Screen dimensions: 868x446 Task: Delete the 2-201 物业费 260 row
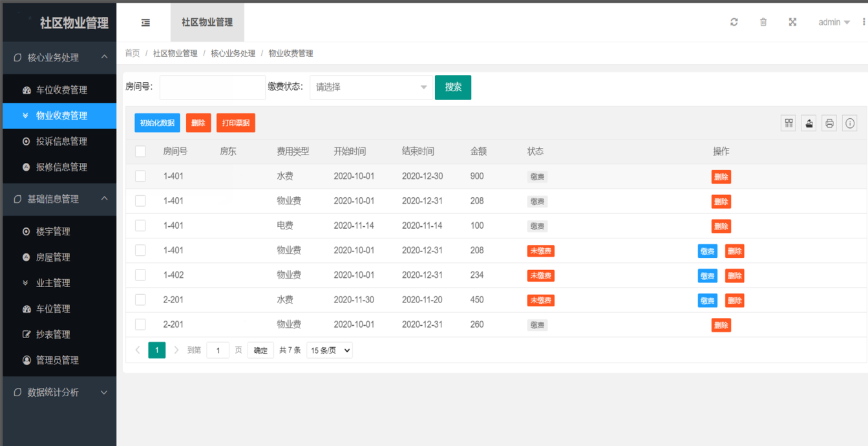(721, 325)
